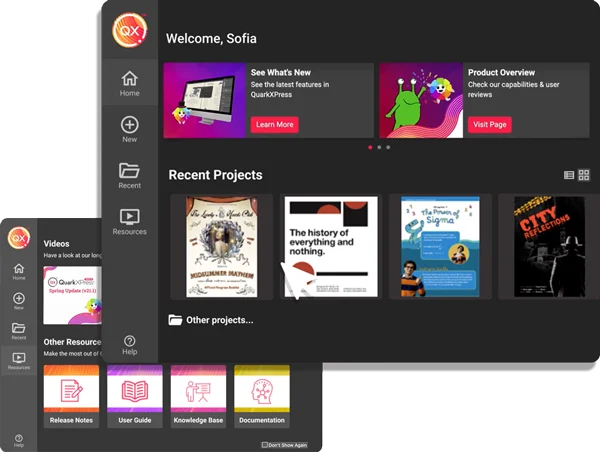Enable the Don't Show Again checkbox

pyautogui.click(x=264, y=445)
